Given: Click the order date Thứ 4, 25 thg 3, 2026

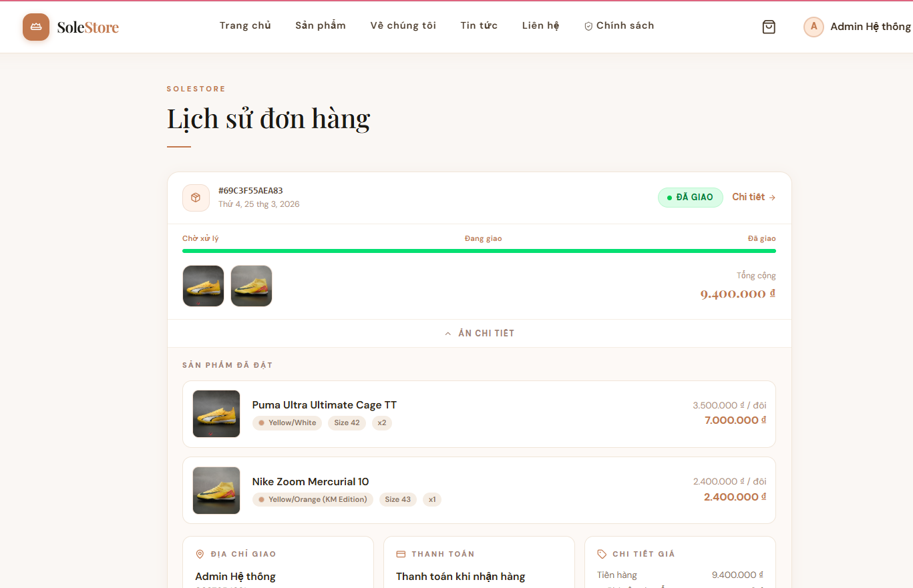Looking at the screenshot, I should [x=259, y=204].
